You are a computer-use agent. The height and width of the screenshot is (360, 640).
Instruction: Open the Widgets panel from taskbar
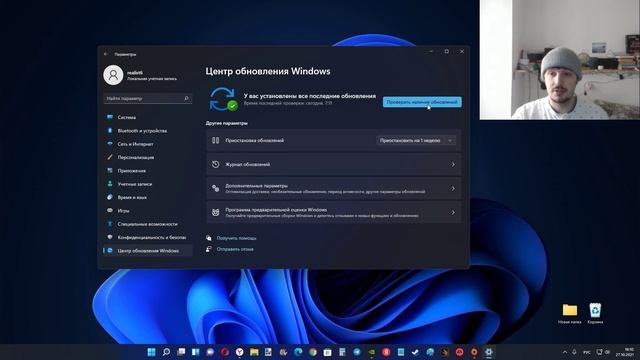click(196, 352)
